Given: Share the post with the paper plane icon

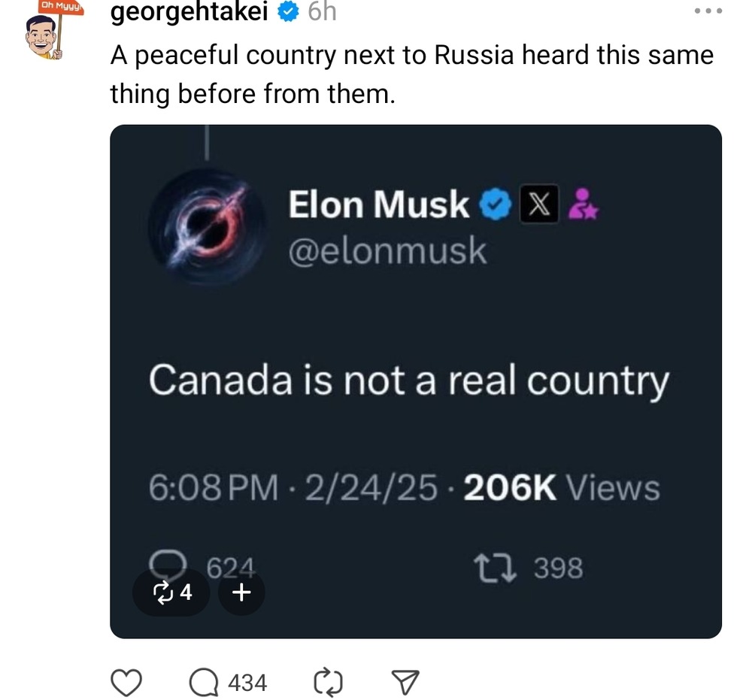Looking at the screenshot, I should pos(406,682).
